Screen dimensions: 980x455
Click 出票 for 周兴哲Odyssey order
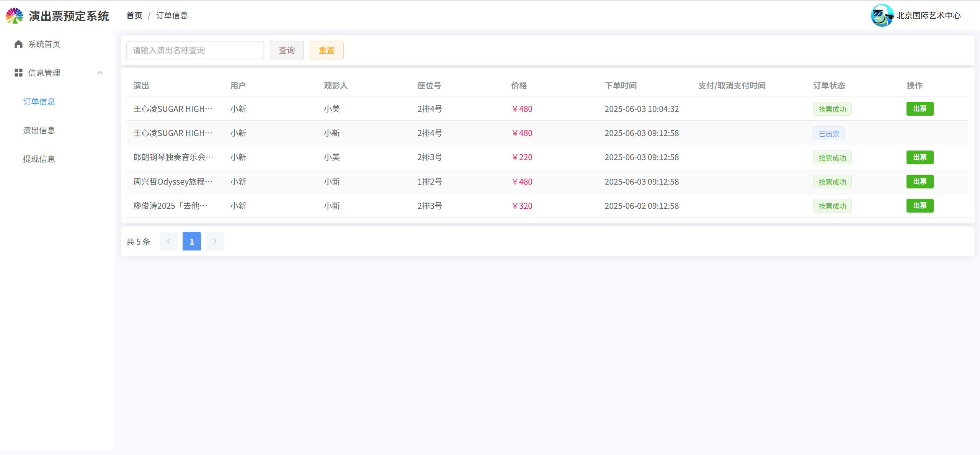point(920,182)
